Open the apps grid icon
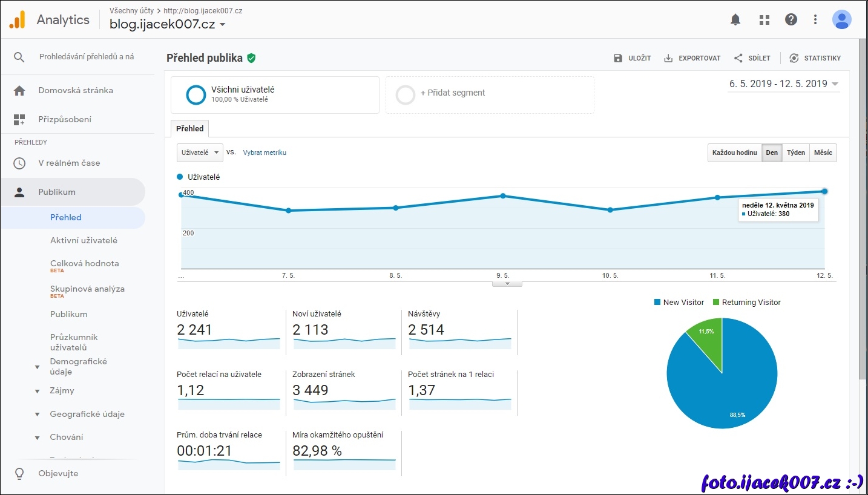The image size is (868, 495). [x=764, y=20]
